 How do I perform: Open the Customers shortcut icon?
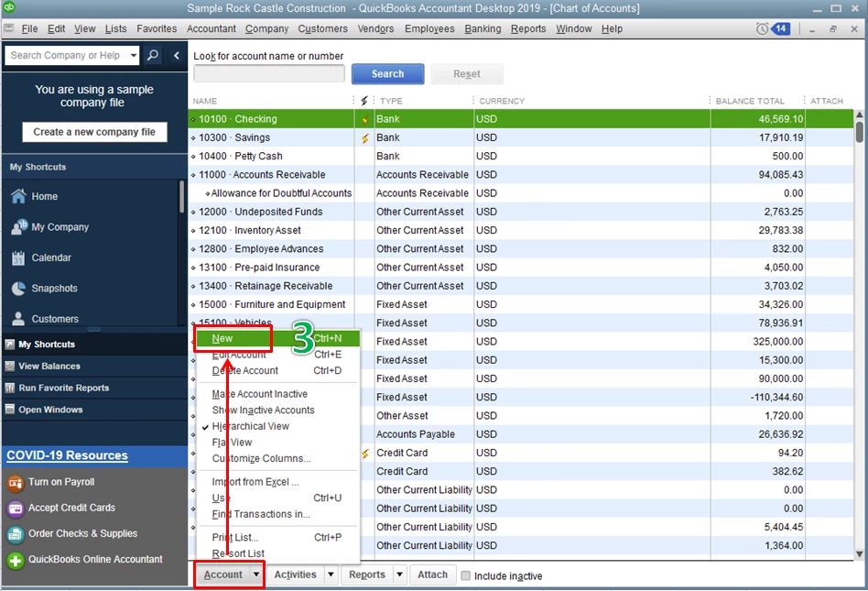coord(18,319)
